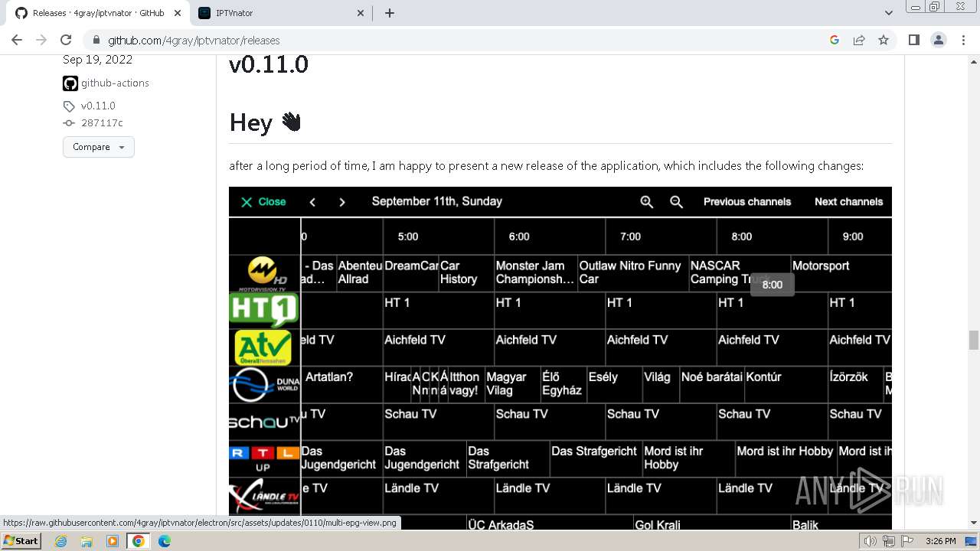Open Microsoft Edge from the taskbar
This screenshot has height=551, width=980.
pyautogui.click(x=165, y=541)
